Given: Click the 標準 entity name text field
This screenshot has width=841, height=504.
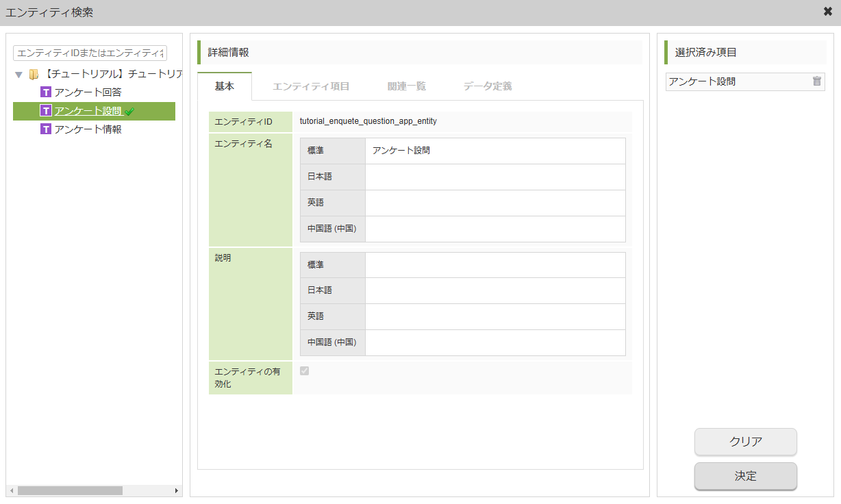Looking at the screenshot, I should (495, 150).
